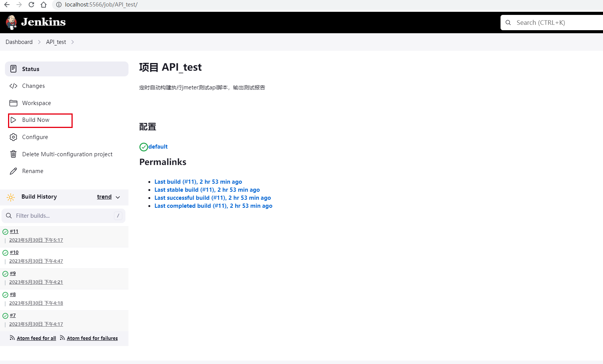Open the 2023年5月30日 下午4:17 build timestamp
This screenshot has width=603, height=364.
(36, 324)
